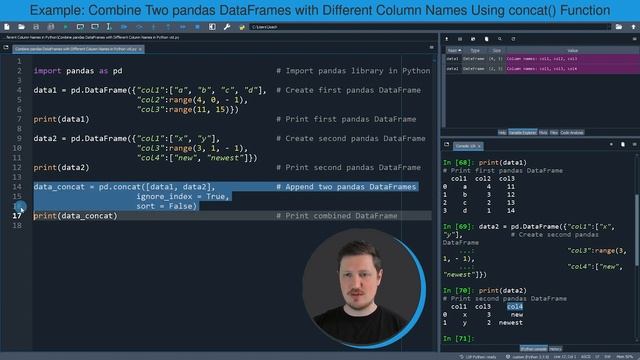Step out of function in the debugger
The height and width of the screenshot is (360, 640).
point(168,27)
